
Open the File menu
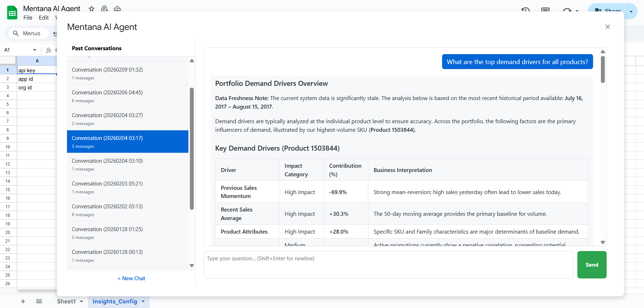coord(28,17)
